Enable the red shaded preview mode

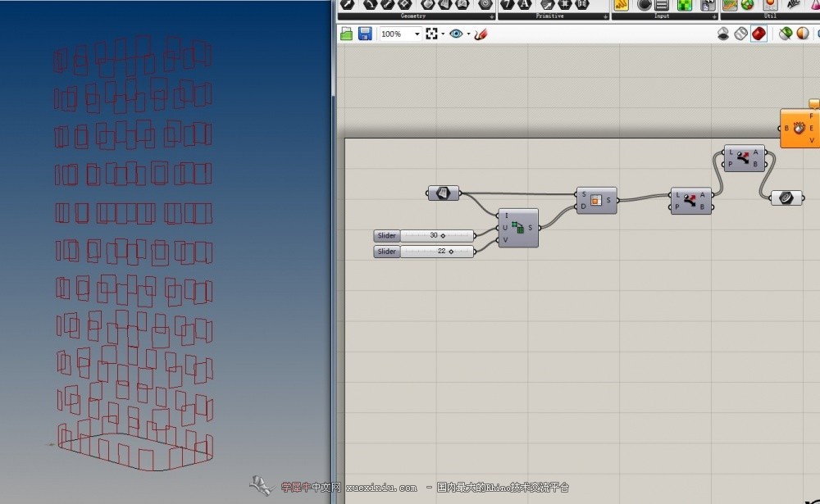pos(758,34)
